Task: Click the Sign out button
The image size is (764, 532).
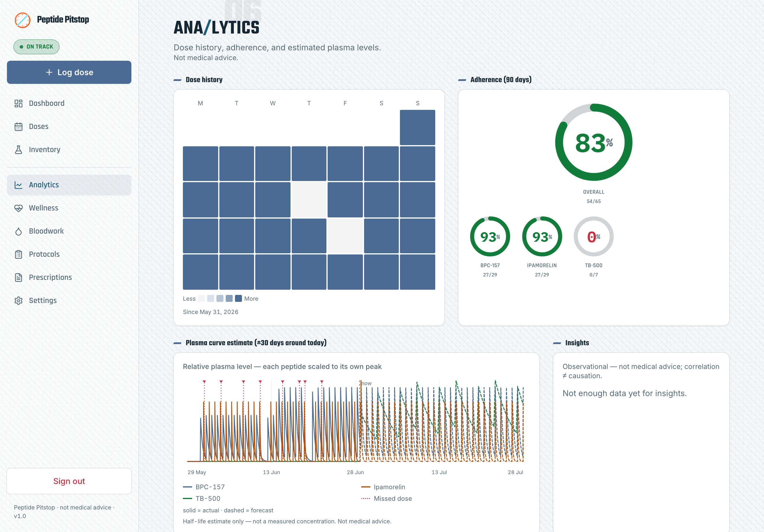Action: pyautogui.click(x=69, y=481)
